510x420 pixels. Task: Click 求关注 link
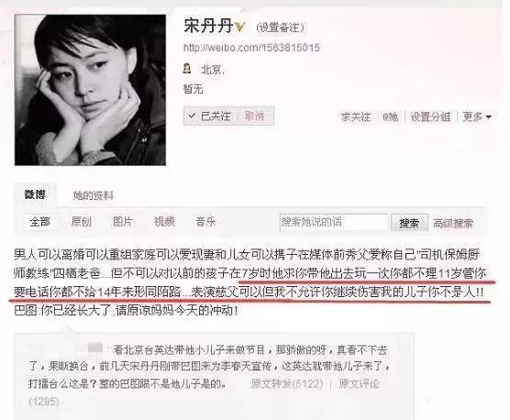point(356,116)
